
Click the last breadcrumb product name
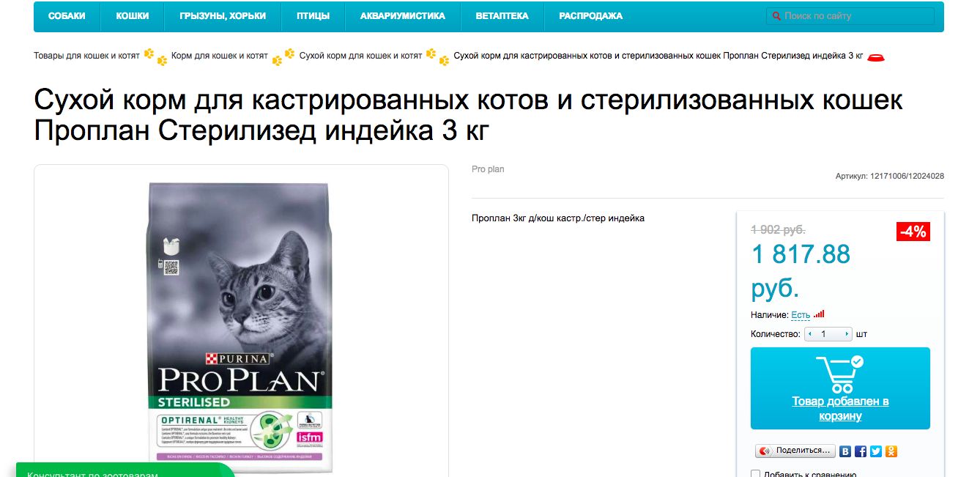coord(658,56)
